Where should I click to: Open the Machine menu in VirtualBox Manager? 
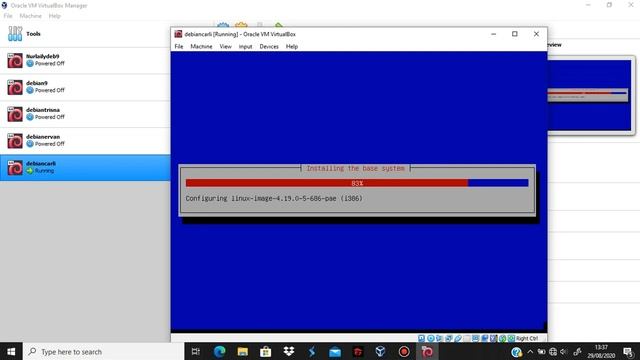31,16
